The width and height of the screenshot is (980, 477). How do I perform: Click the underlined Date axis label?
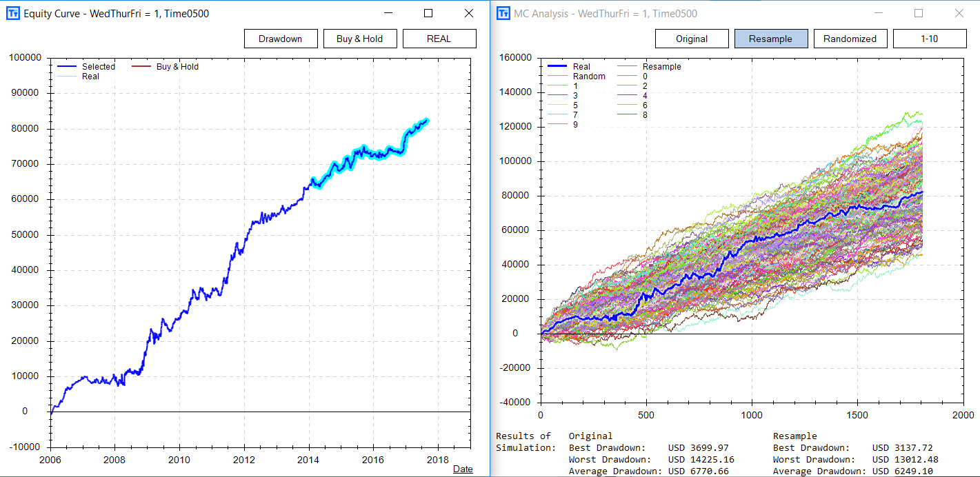click(x=463, y=469)
